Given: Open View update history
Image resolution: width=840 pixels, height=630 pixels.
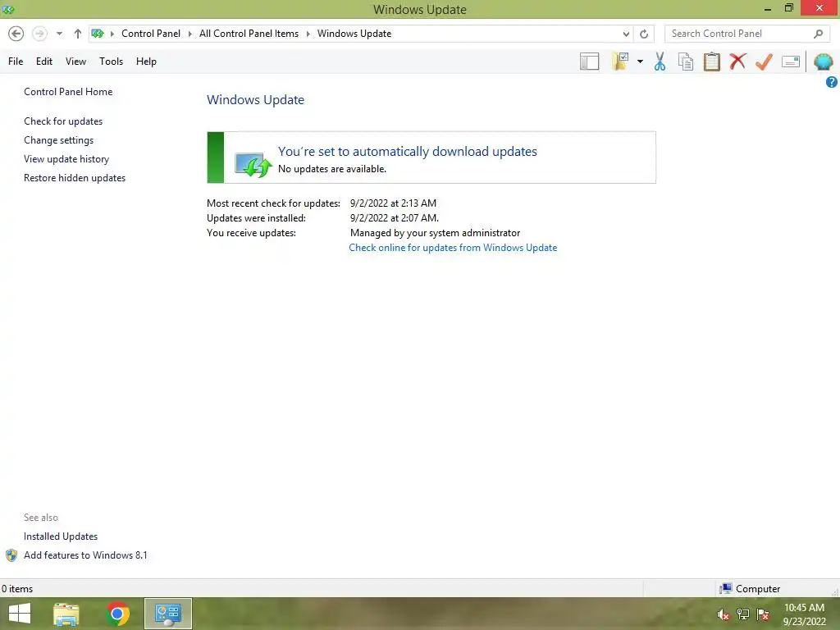Looking at the screenshot, I should (x=66, y=159).
